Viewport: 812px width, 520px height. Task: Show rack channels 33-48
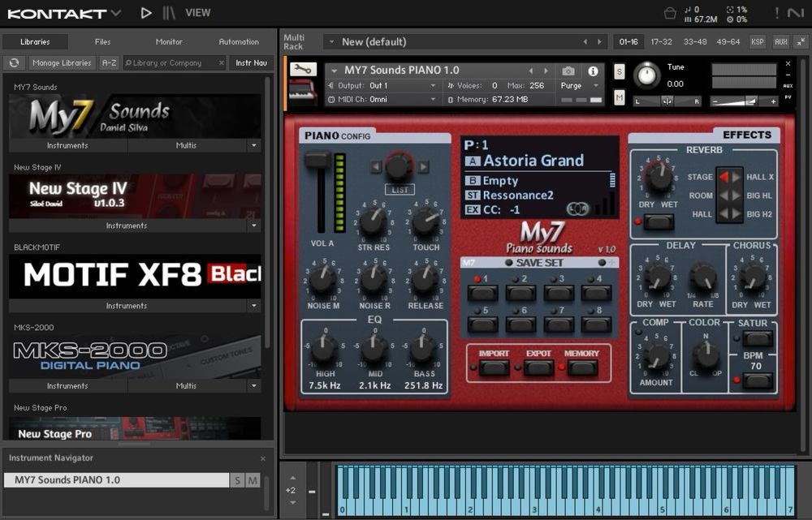(695, 42)
